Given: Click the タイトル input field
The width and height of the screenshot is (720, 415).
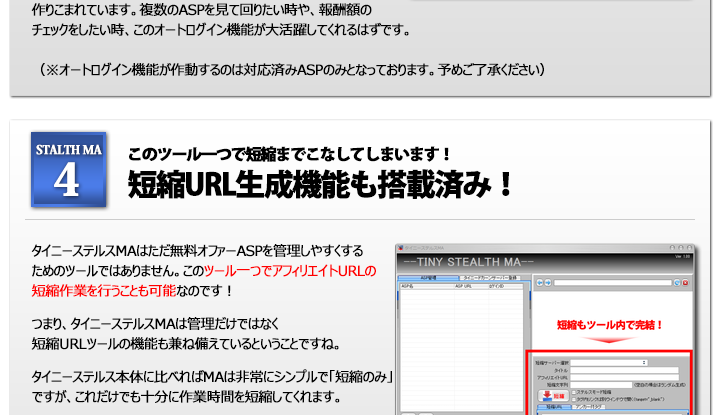Looking at the screenshot, I should tap(624, 370).
